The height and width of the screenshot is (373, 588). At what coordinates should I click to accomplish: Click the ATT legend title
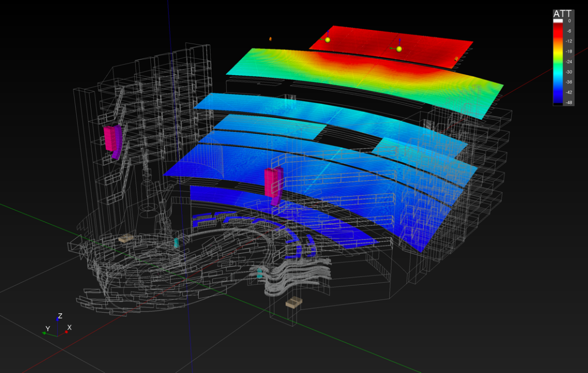pos(562,14)
